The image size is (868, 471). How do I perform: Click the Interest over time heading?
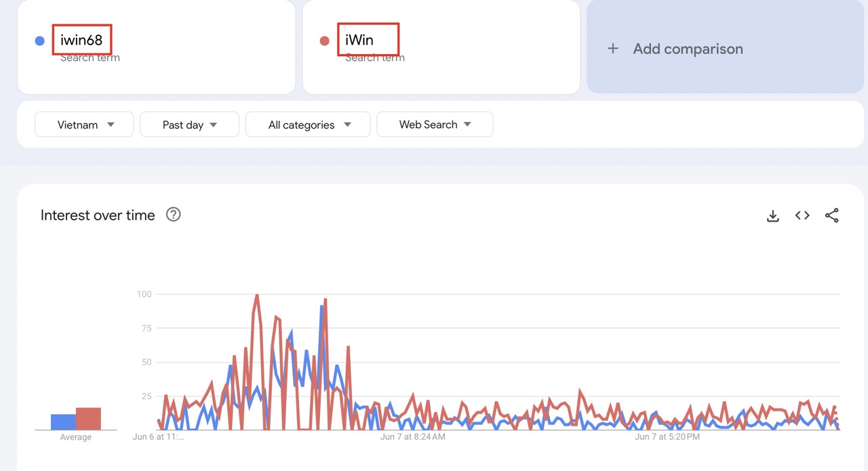(98, 216)
